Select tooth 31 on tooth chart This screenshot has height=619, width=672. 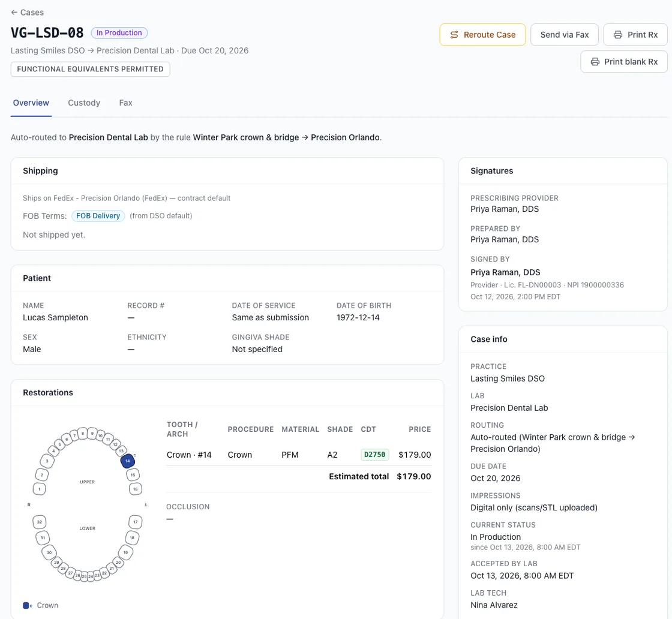click(x=43, y=537)
